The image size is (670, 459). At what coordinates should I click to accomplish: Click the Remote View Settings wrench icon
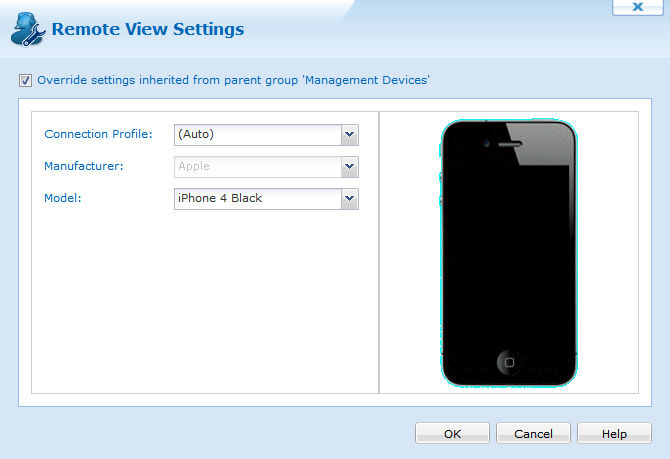click(28, 29)
